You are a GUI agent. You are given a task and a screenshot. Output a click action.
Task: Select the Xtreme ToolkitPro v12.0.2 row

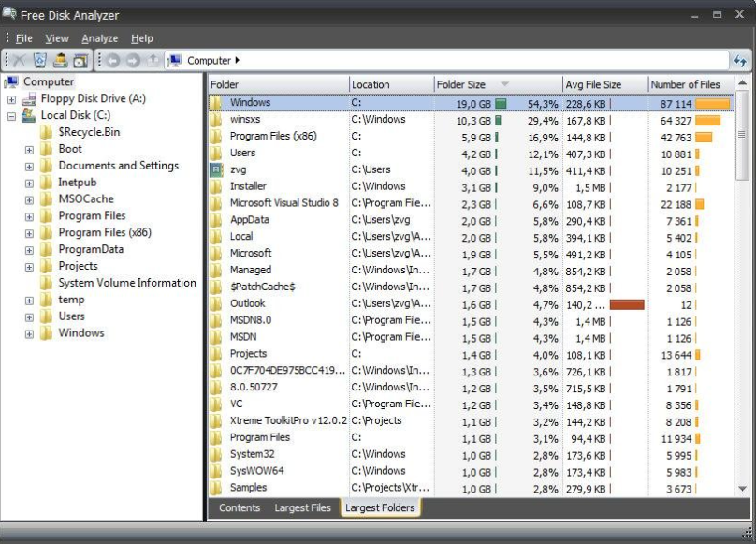click(471, 421)
